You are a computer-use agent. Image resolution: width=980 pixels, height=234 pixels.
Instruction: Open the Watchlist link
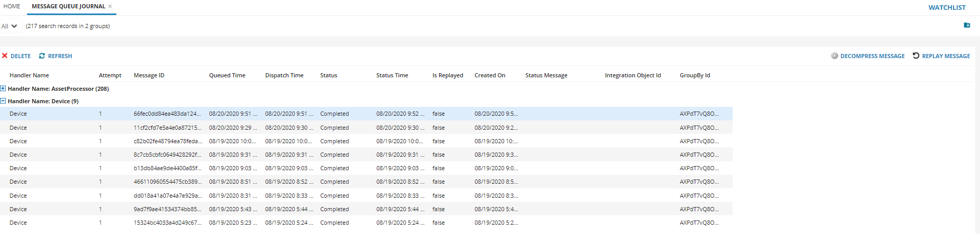coord(947,7)
